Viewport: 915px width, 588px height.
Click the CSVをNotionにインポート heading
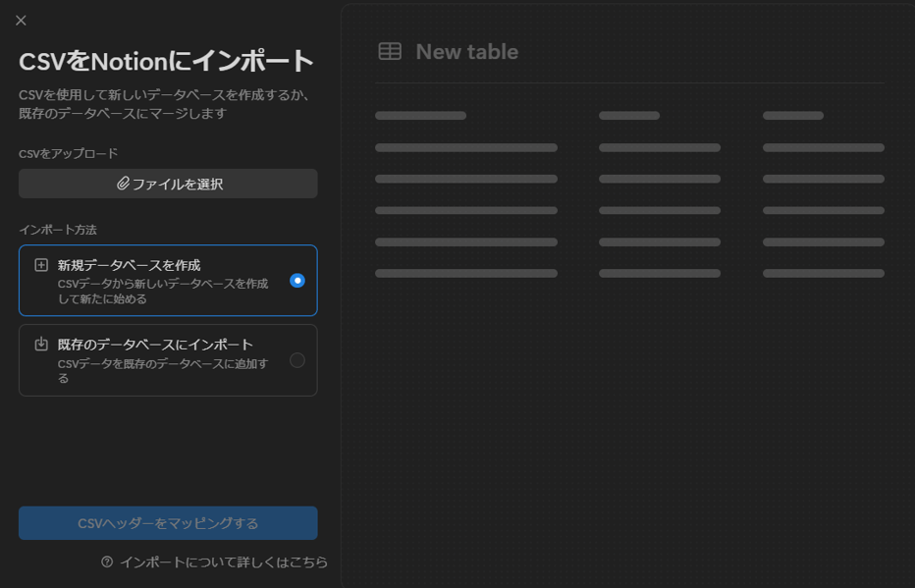tap(167, 61)
